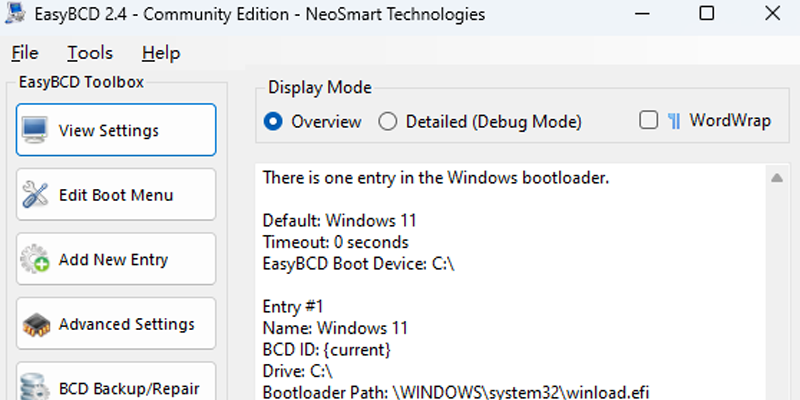Click the scrollbar up arrow
Screen dimensions: 800x400
(x=777, y=178)
